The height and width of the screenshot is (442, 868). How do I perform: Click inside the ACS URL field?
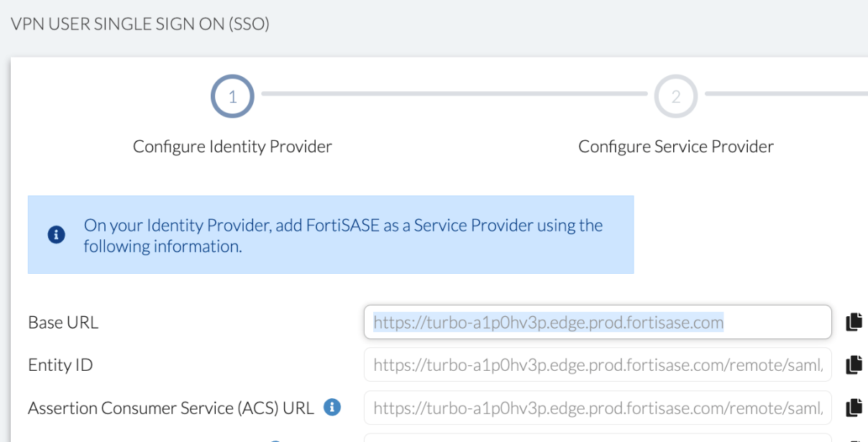pyautogui.click(x=597, y=408)
